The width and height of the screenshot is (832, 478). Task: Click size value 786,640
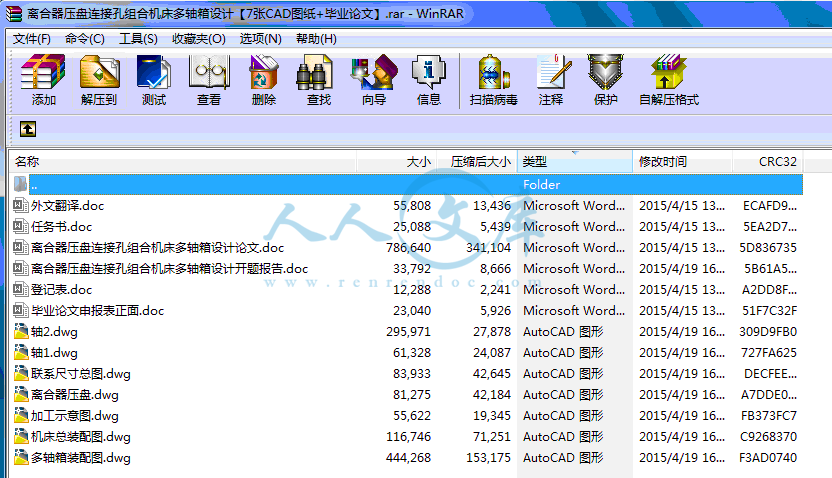pos(409,247)
